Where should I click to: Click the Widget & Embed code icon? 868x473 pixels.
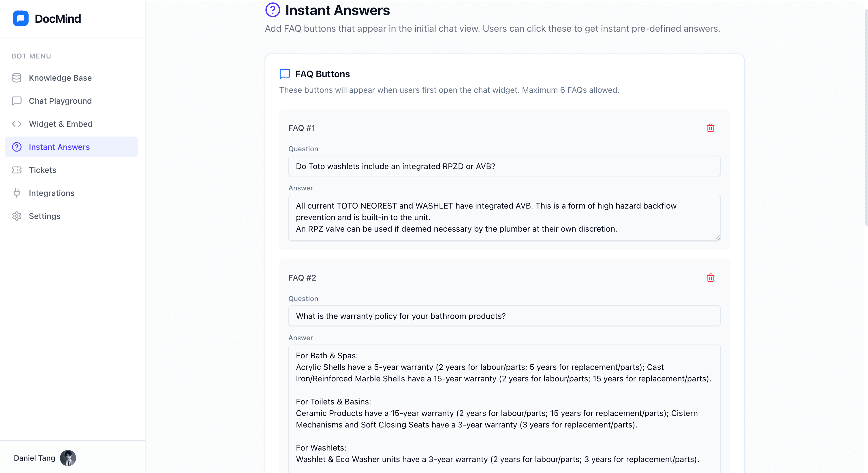[17, 124]
